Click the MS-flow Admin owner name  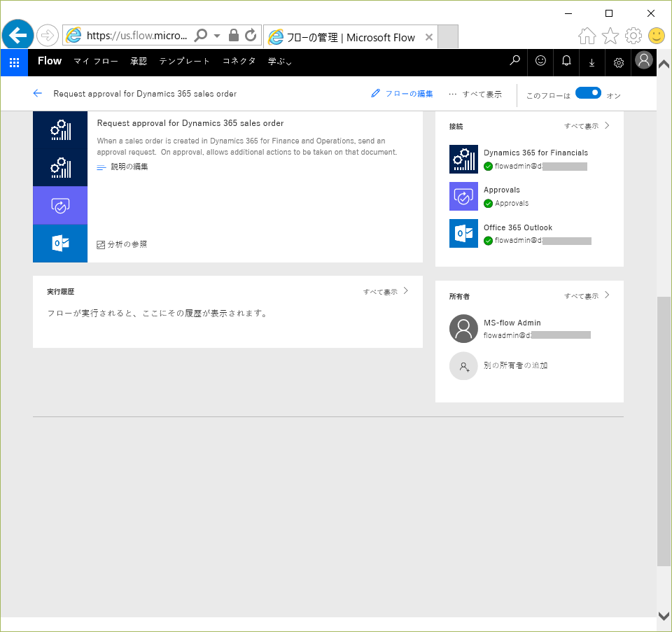tap(512, 323)
